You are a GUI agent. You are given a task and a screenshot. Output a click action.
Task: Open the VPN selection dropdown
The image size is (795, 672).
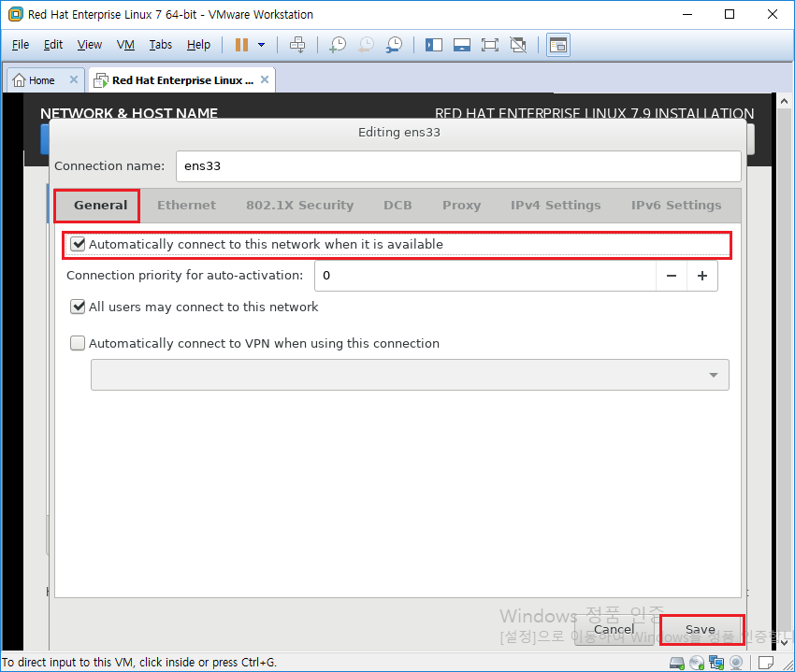pyautogui.click(x=410, y=375)
